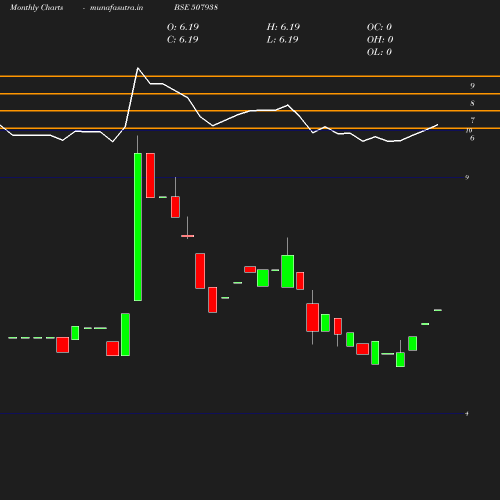Select the "L: 6.19" low value
This screenshot has height=500, width=500.
click(x=282, y=40)
